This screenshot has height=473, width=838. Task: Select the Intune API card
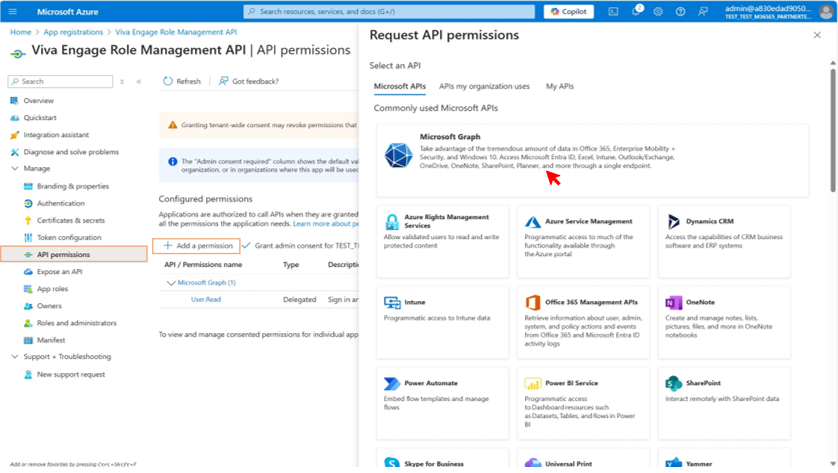[443, 322]
